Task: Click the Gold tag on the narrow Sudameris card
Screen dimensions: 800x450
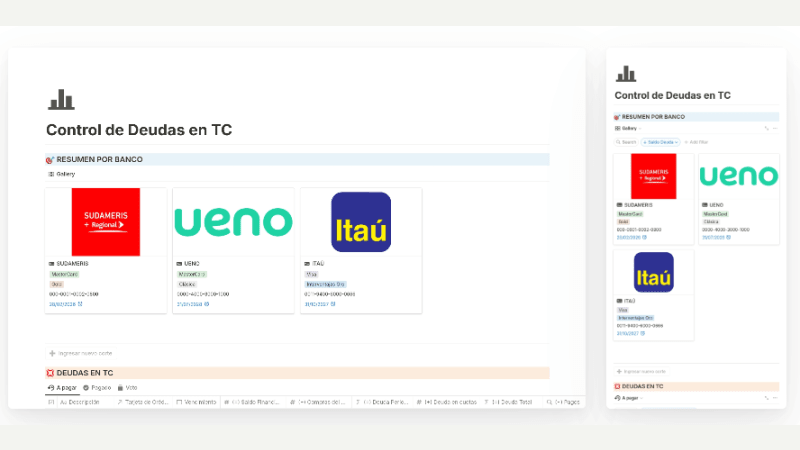Action: click(623, 222)
